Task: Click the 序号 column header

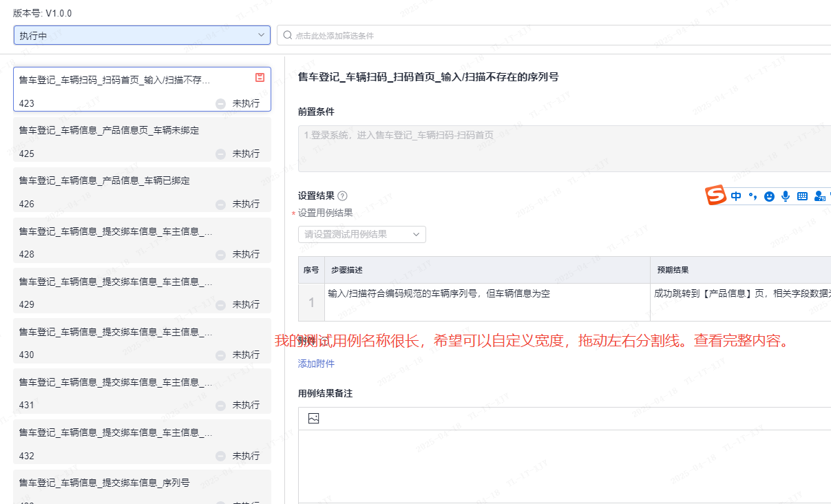Action: pyautogui.click(x=311, y=271)
